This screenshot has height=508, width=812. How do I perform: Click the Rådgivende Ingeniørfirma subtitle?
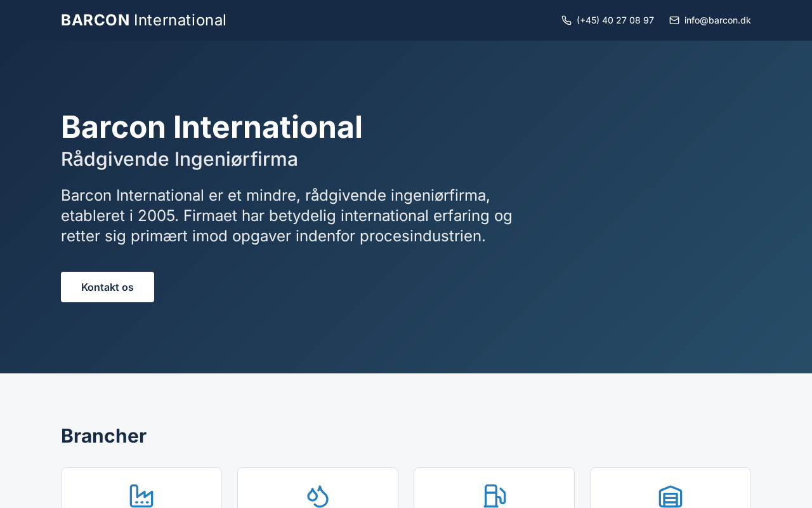point(180,159)
